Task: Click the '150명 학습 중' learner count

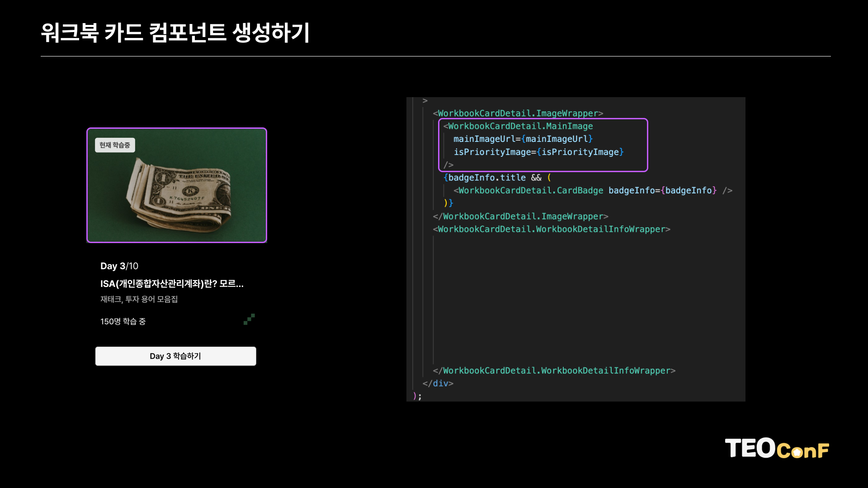Action: (x=123, y=321)
